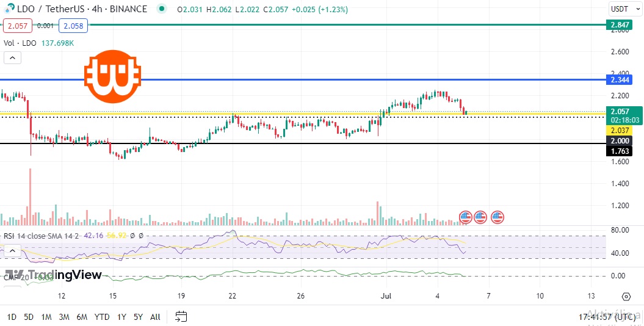Click the 2.000 black price label
The image size is (644, 326).
click(620, 141)
